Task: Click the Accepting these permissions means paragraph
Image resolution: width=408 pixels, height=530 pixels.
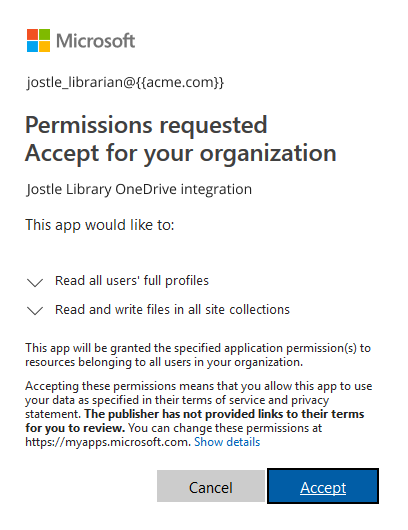Action: [199, 414]
